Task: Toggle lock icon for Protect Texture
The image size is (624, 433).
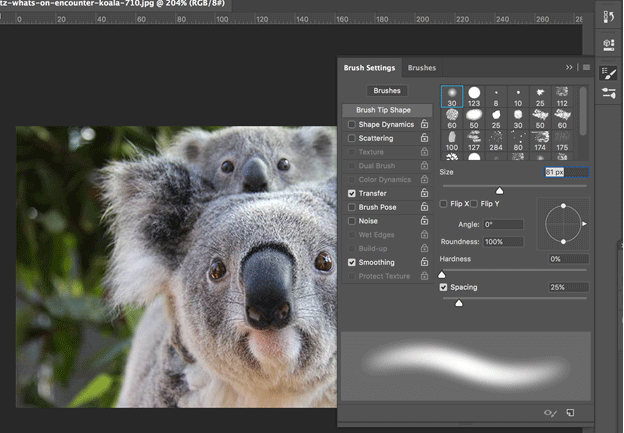Action: point(425,276)
